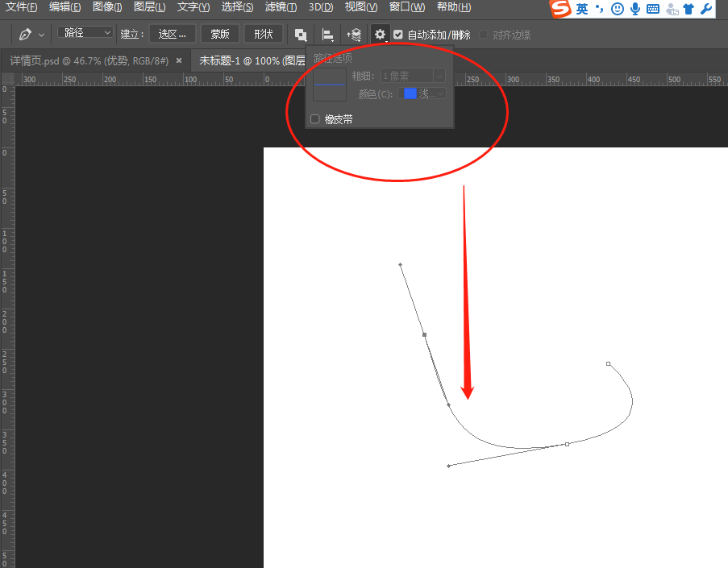Click the Pen tool preset icon
This screenshot has width=728, height=568.
[25, 35]
